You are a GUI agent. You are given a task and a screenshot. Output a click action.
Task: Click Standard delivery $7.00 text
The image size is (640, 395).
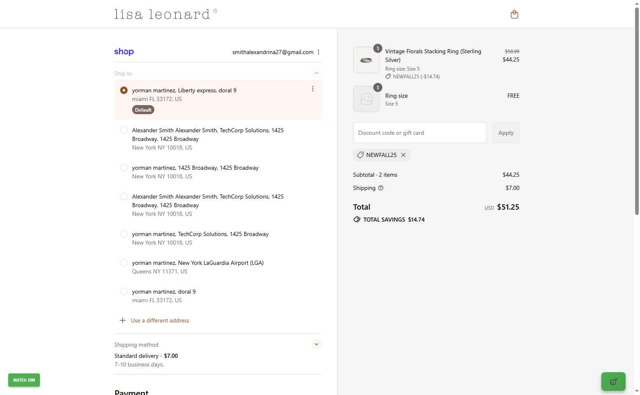(x=146, y=356)
